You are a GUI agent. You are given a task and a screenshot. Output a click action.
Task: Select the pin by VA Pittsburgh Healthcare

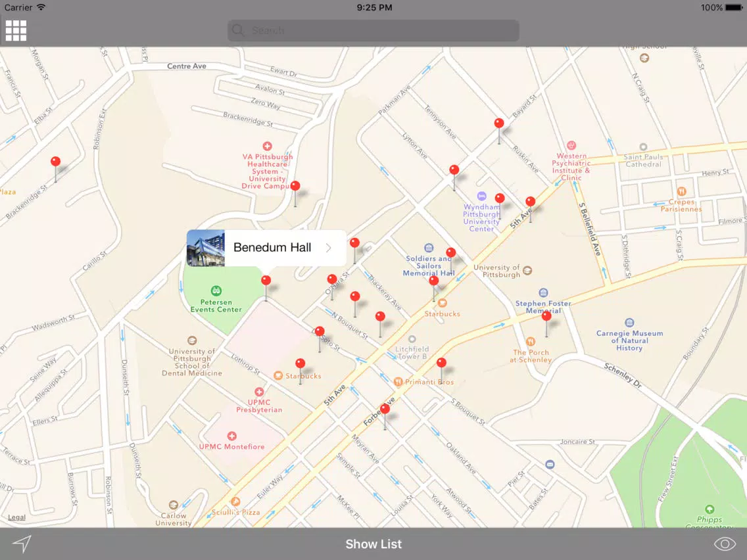295,186
